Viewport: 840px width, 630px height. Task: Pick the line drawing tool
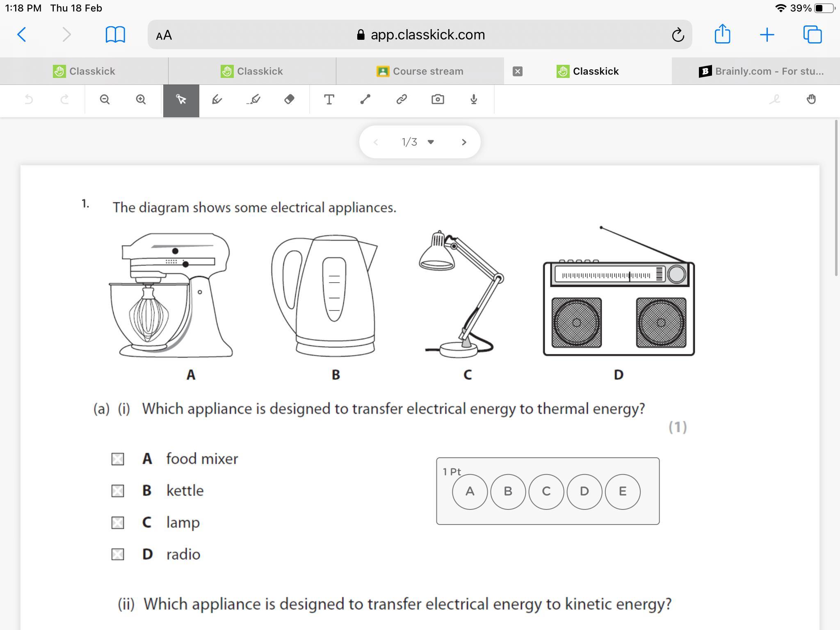[365, 100]
